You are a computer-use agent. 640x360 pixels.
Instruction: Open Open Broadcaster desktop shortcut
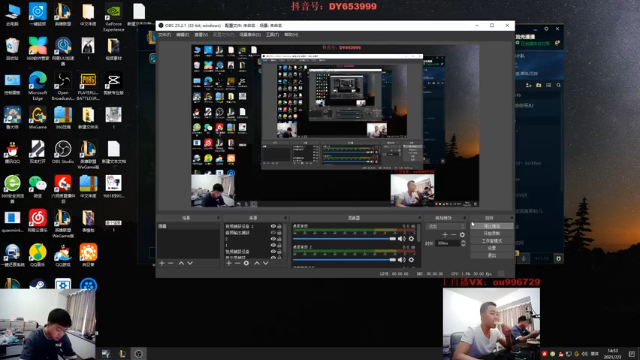(x=63, y=86)
